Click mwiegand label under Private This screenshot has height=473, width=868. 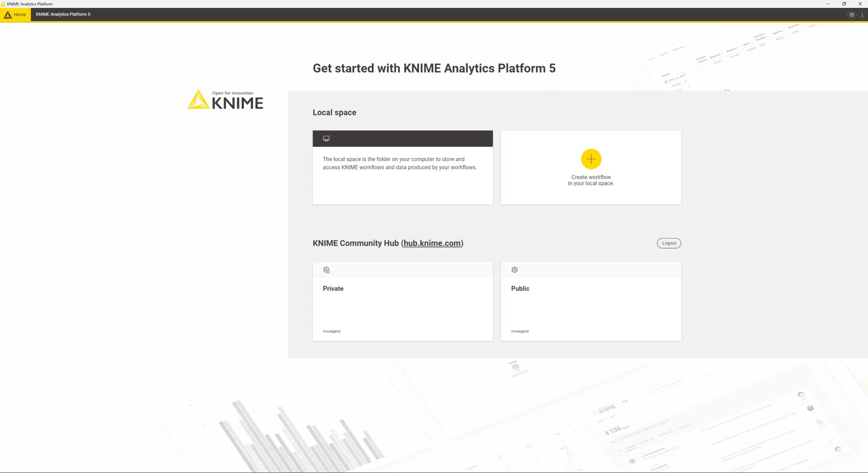(331, 331)
